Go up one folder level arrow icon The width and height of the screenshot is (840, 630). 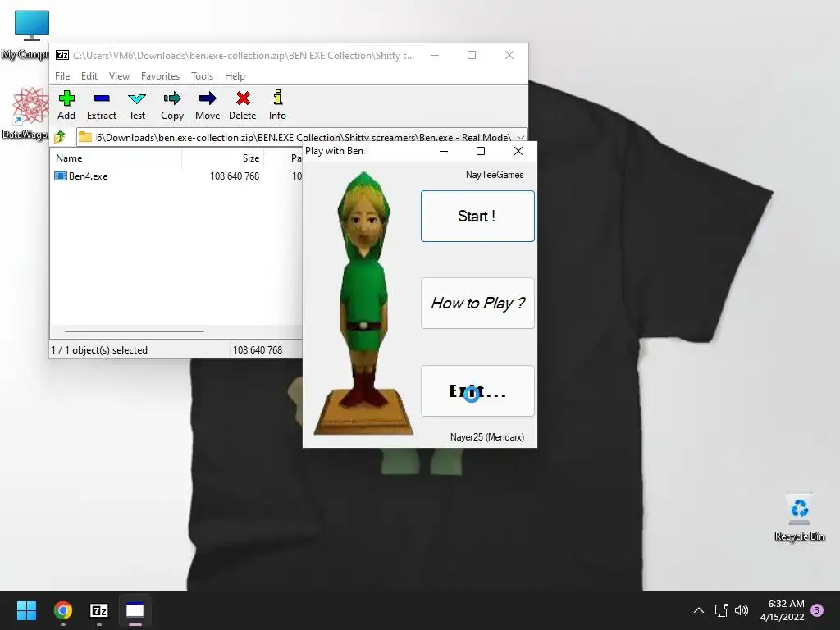[x=60, y=137]
